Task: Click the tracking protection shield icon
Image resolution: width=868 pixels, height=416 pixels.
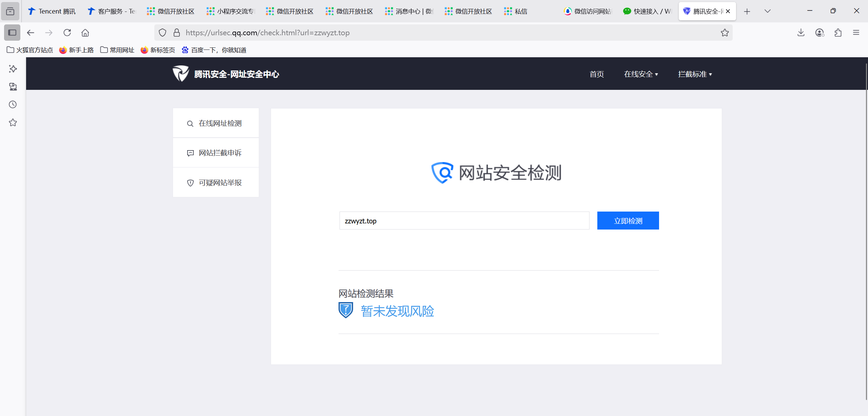Action: coord(162,33)
